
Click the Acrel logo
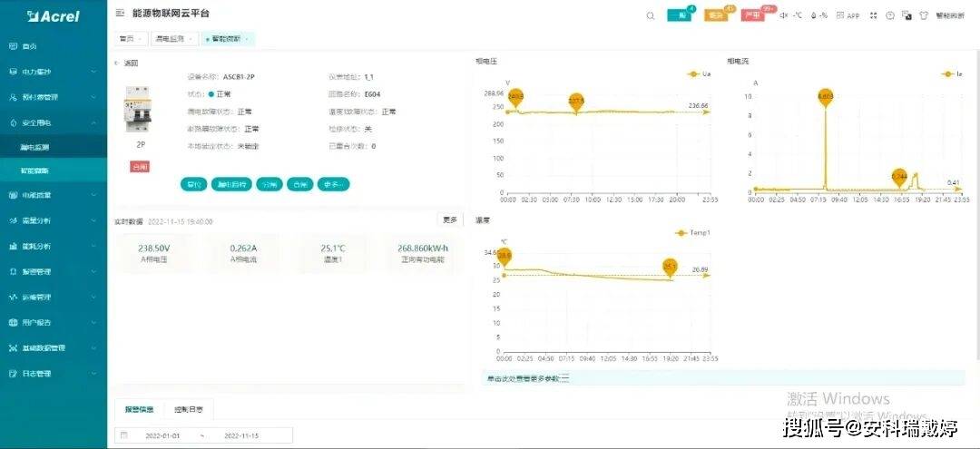[54, 16]
